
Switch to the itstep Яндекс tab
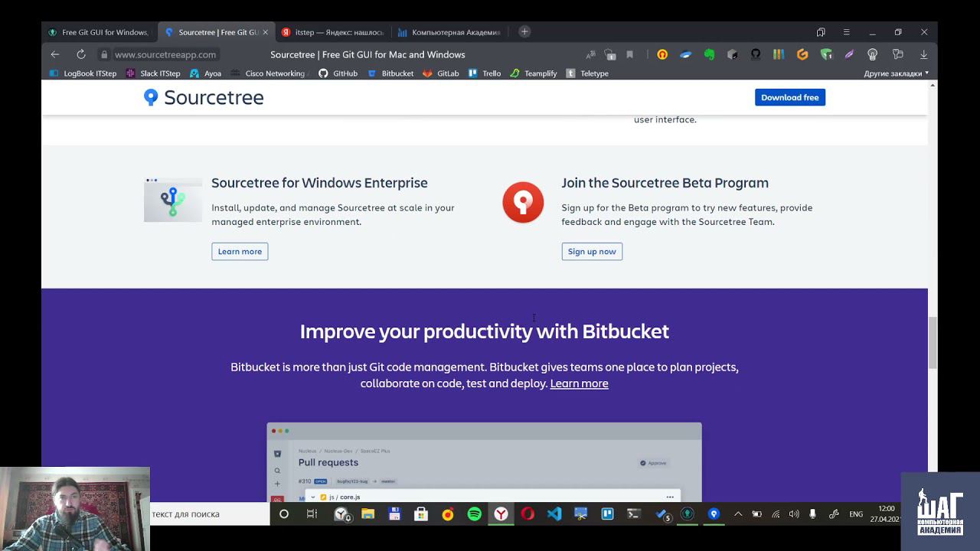[332, 32]
